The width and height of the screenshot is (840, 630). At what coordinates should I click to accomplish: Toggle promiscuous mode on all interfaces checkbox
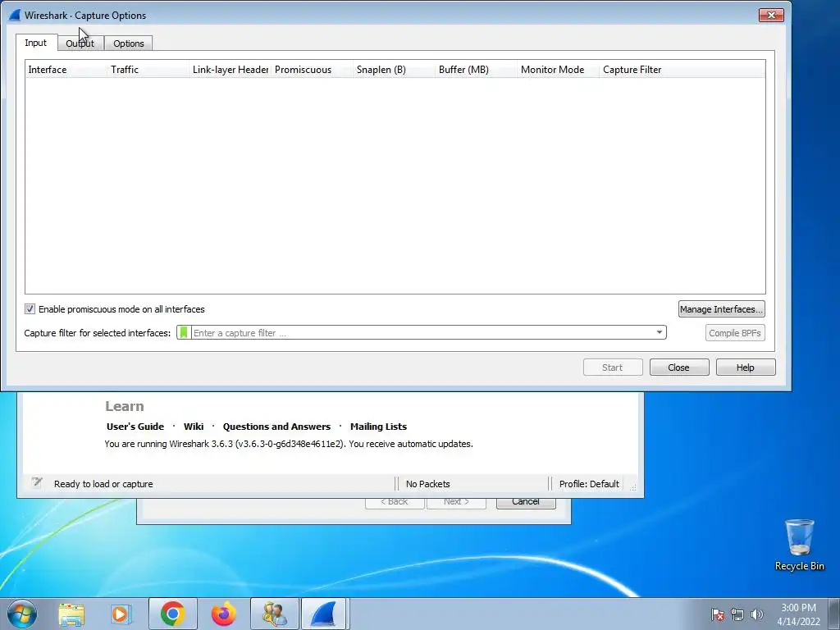pyautogui.click(x=30, y=309)
